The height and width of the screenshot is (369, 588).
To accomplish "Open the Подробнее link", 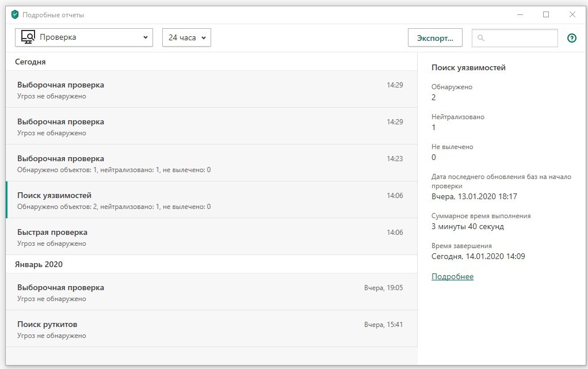I will [452, 277].
